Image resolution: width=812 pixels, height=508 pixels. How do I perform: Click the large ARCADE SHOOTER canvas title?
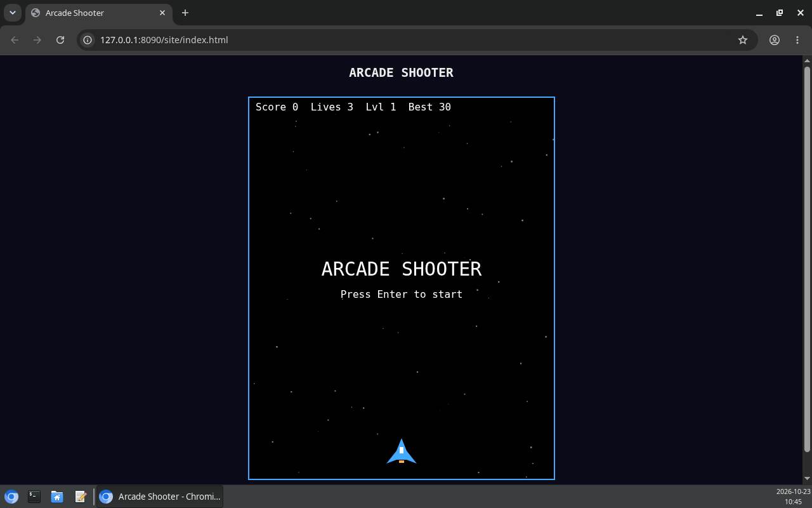pos(402,269)
